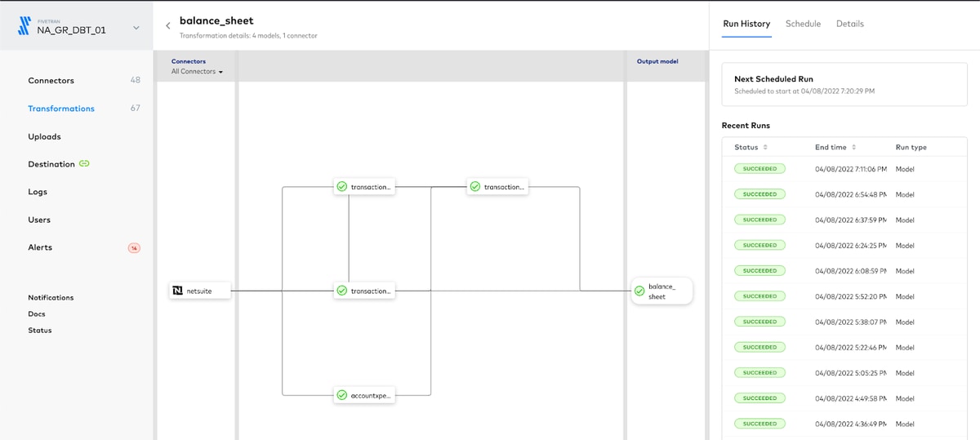Click the green check on accountxpe node
The image size is (980, 440).
(342, 395)
